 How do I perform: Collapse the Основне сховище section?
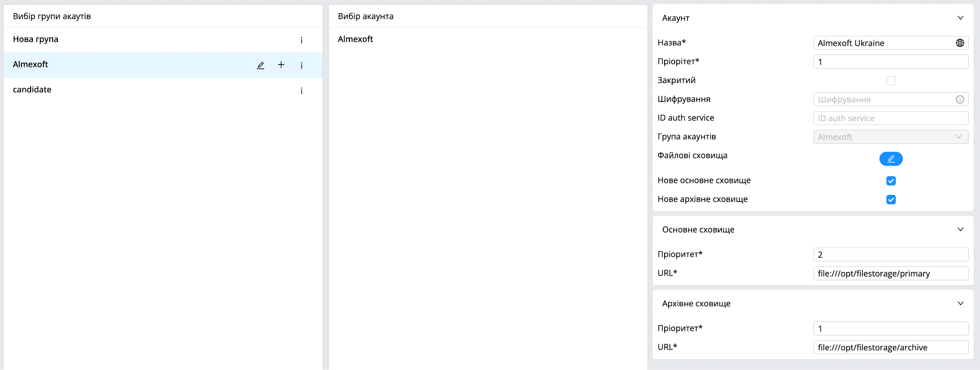click(960, 229)
